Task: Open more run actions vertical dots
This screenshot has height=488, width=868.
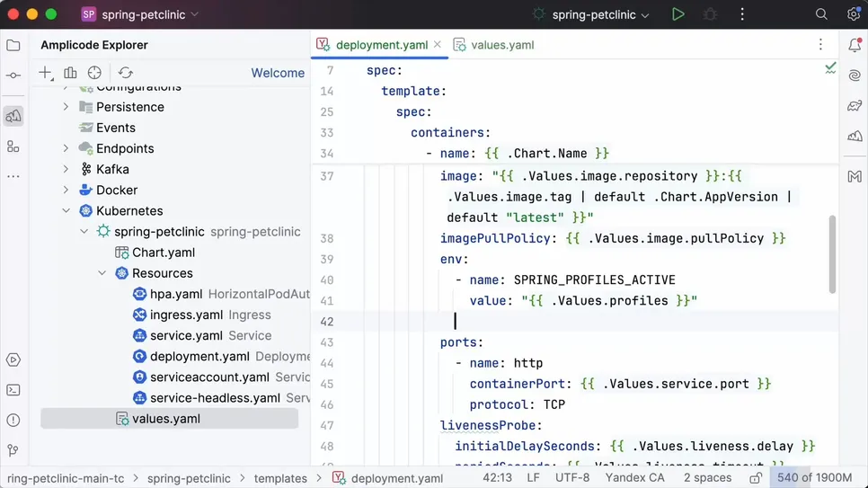Action: click(742, 14)
